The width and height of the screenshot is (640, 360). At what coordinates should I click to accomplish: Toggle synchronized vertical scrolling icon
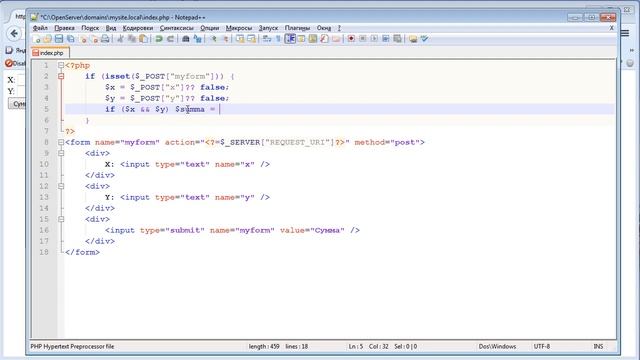[240, 39]
